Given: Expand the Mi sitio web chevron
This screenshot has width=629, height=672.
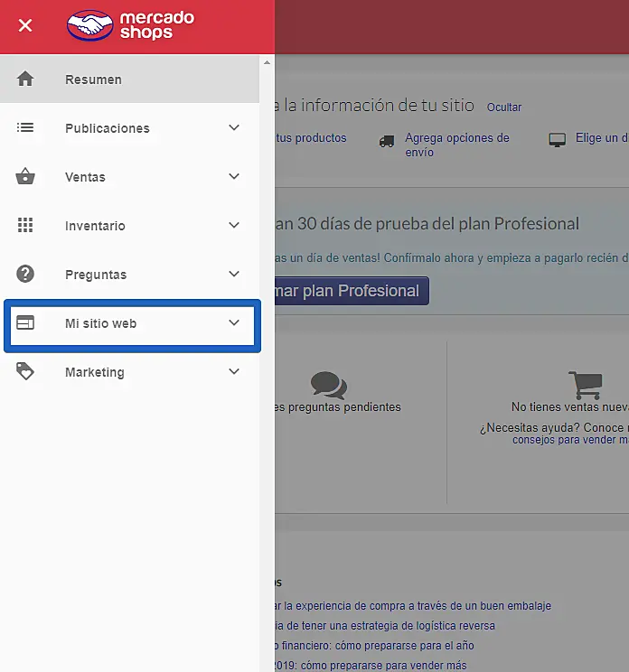Looking at the screenshot, I should coord(234,323).
